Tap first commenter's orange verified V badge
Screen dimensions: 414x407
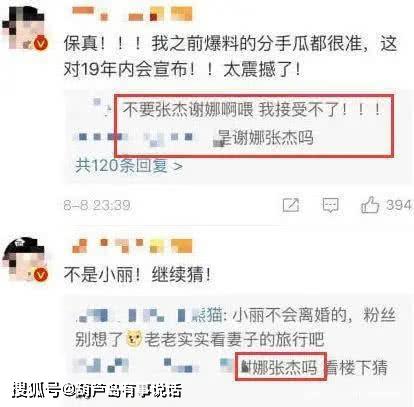tap(41, 43)
